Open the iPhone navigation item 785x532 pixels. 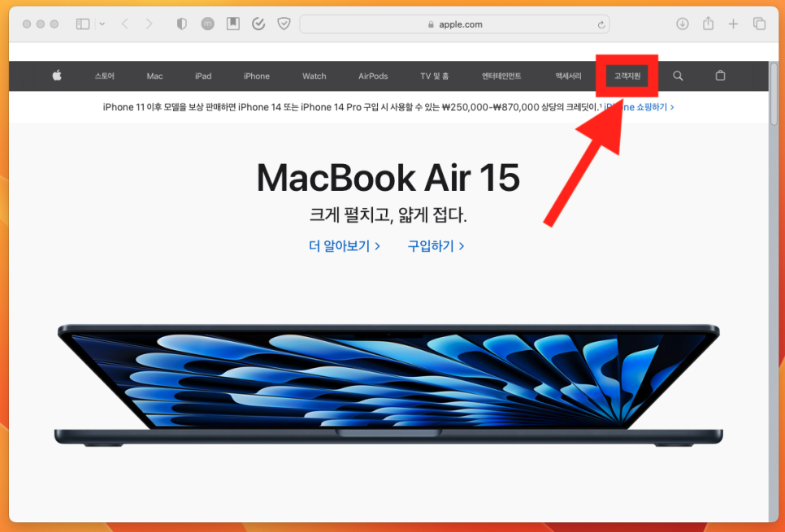(x=257, y=76)
